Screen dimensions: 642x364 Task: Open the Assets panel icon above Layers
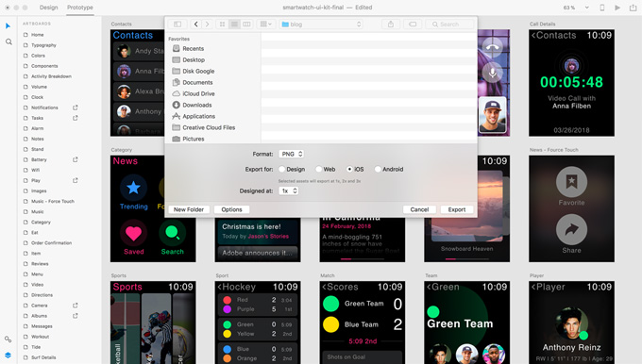point(8,339)
